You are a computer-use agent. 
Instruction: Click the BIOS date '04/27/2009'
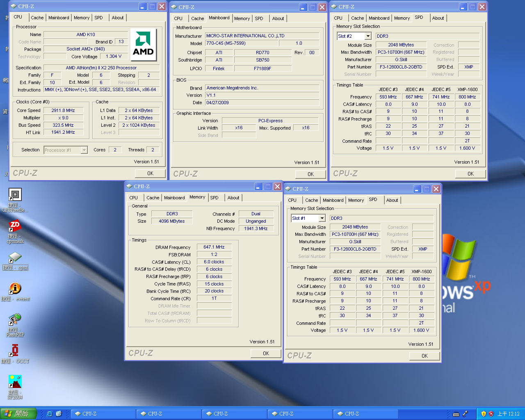tap(262, 103)
